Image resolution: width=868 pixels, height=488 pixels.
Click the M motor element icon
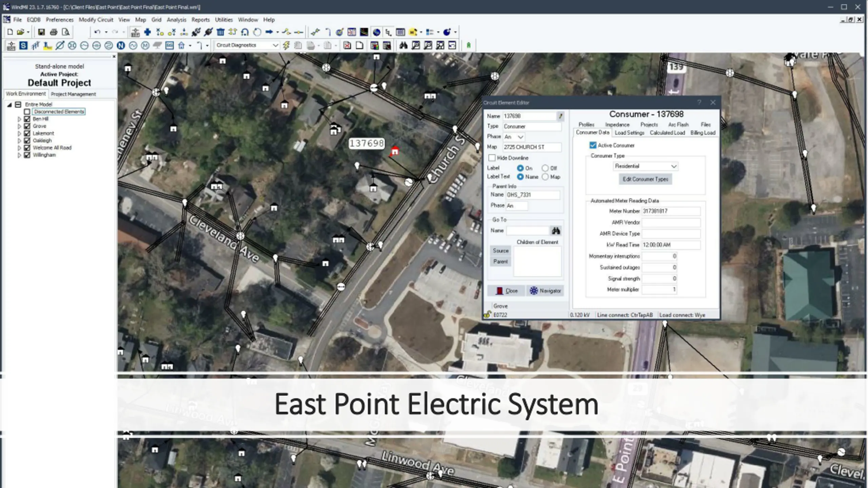coord(145,45)
